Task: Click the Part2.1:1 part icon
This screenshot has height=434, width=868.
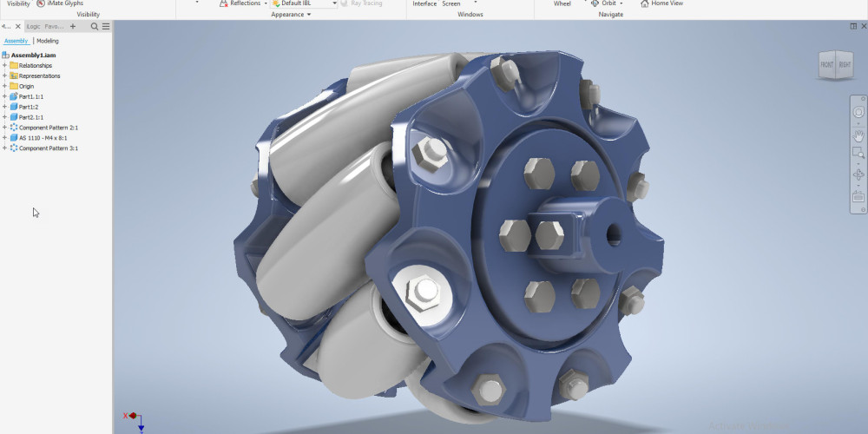Action: (14, 117)
